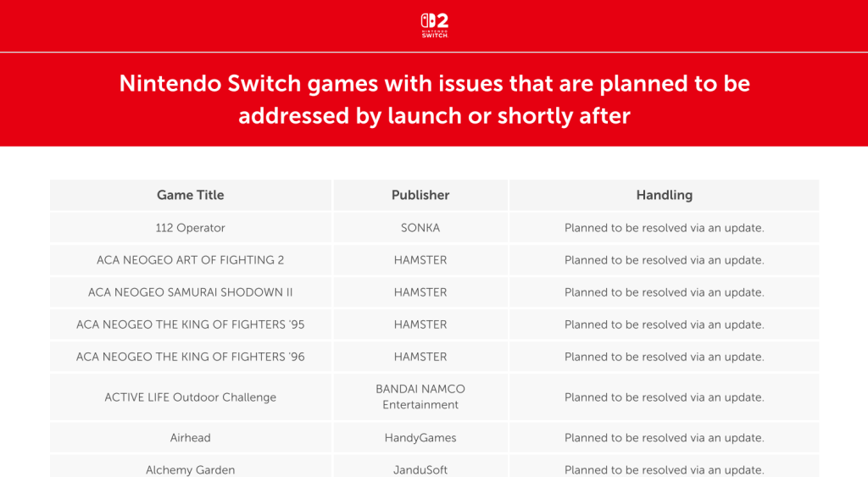Click the Nintendo Switch 2 logo
This screenshot has height=477, width=868.
click(x=435, y=25)
